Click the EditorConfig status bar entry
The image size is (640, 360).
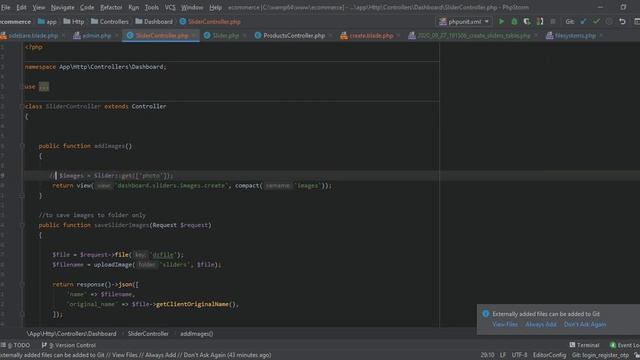pos(549,355)
